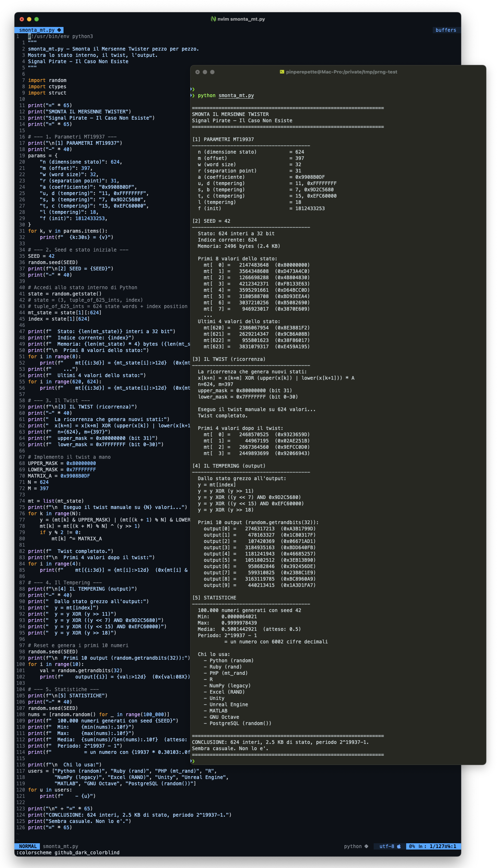
Task: Click the smonta_mt.py filename in the statusline
Action: click(x=61, y=846)
